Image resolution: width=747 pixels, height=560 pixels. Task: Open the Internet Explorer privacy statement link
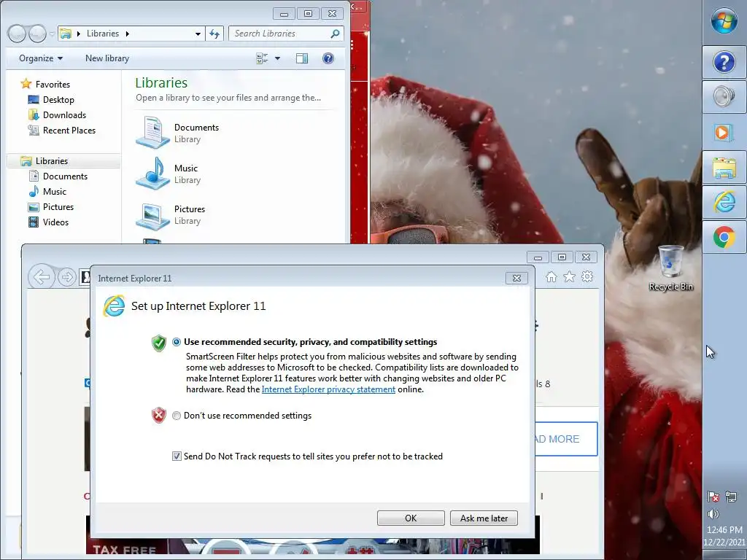328,389
